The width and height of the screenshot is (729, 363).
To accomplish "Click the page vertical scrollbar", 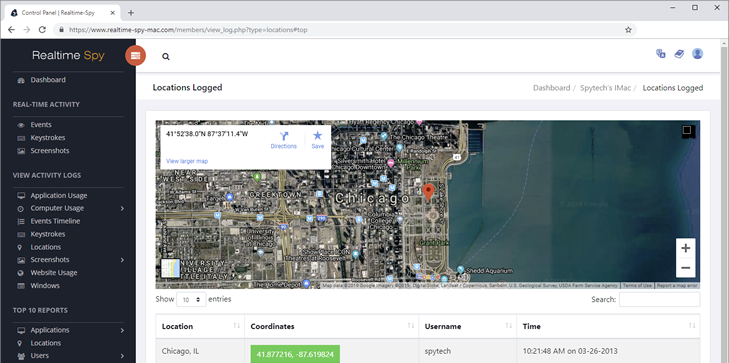I will pos(724,200).
